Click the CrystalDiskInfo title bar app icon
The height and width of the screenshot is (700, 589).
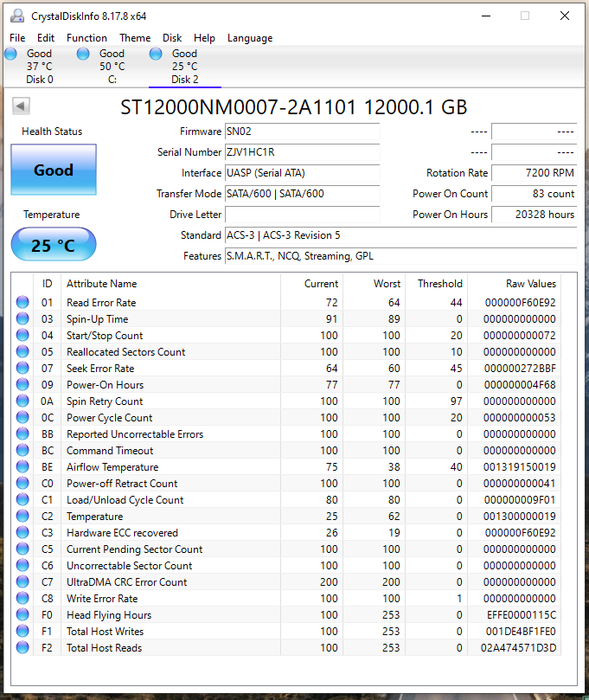[x=17, y=16]
